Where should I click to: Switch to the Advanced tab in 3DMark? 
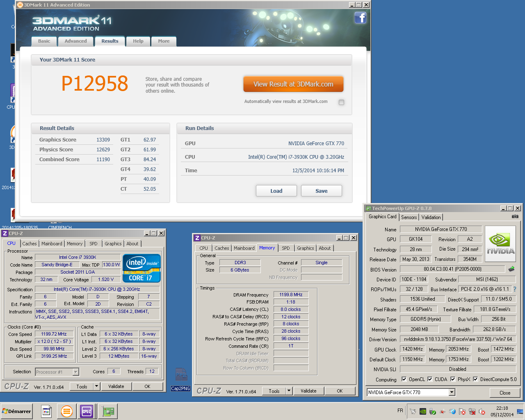[x=75, y=41]
